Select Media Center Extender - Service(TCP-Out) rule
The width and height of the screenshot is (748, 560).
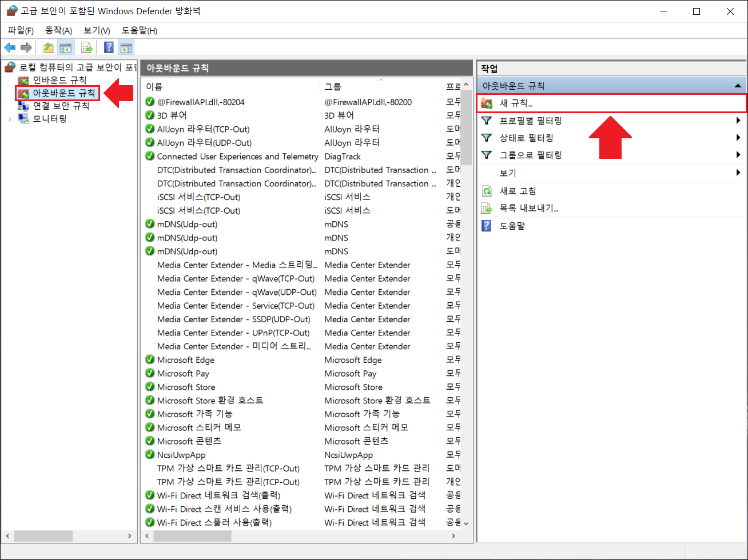coord(236,306)
